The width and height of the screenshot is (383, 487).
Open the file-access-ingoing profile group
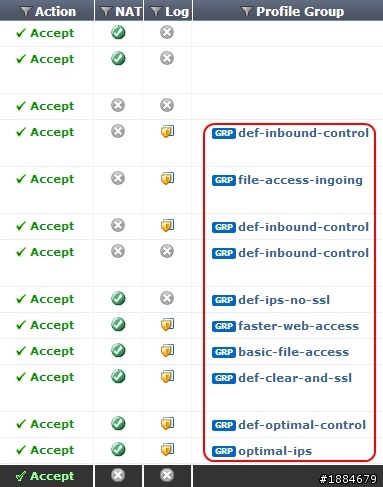pos(300,180)
